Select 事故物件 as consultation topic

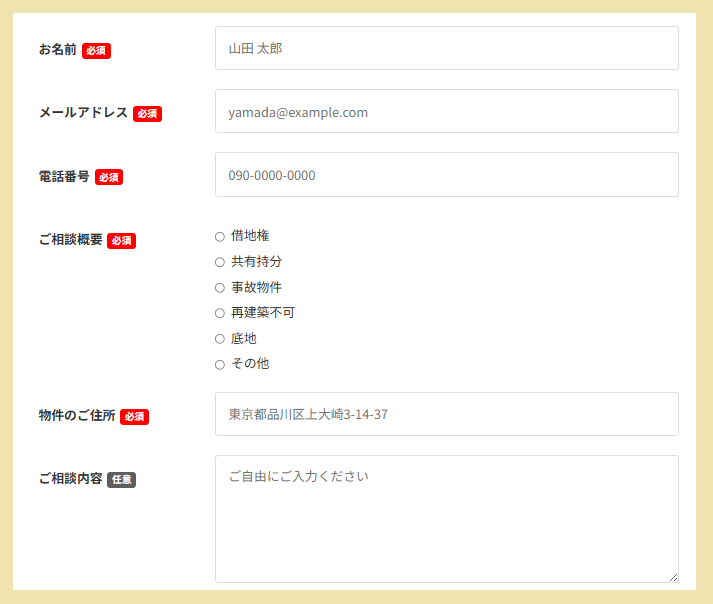click(220, 288)
